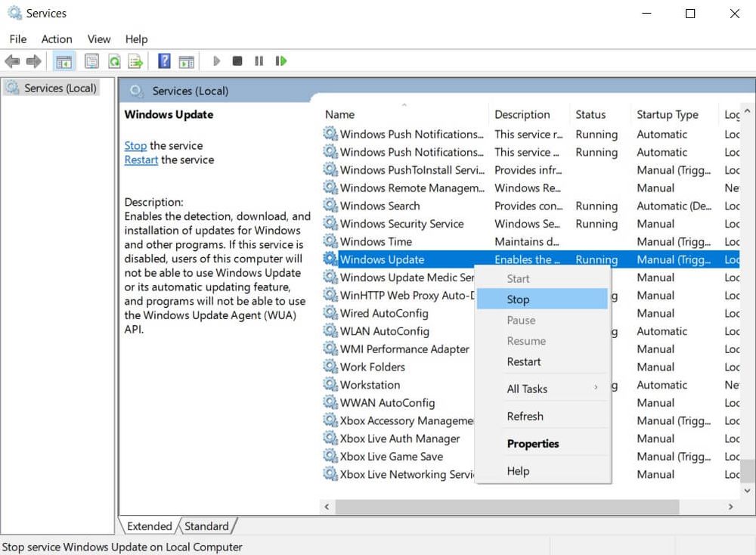Click Show/Hide Console Tree toolbar icon
Screen dimensions: 756x555
coord(64,61)
